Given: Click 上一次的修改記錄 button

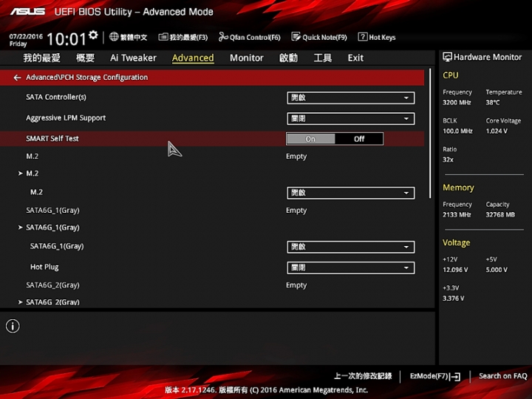Looking at the screenshot, I should [363, 376].
